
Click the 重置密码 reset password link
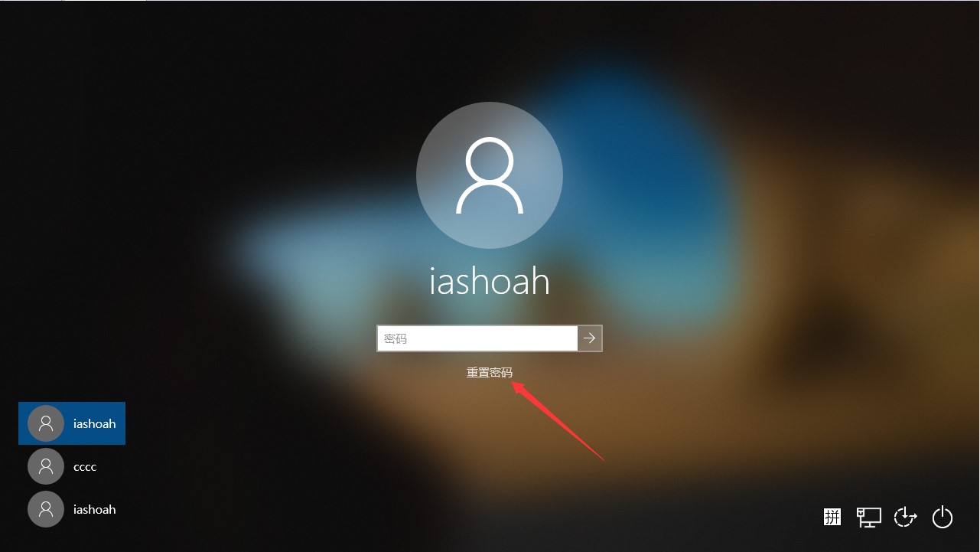(x=490, y=373)
